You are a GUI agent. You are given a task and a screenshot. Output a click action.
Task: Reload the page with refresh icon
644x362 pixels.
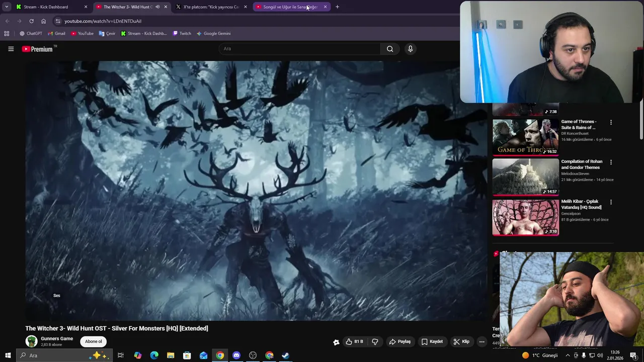click(x=31, y=21)
